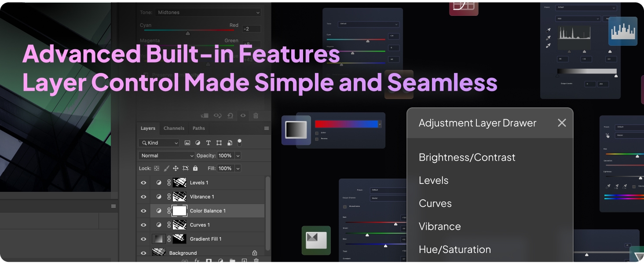
Task: Toggle visibility of Curves 1 layer
Action: click(x=143, y=225)
